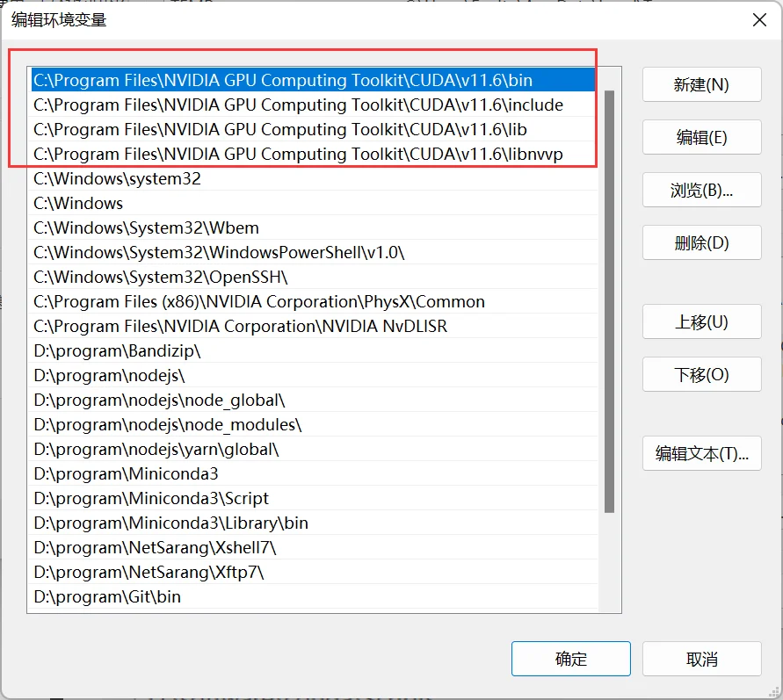This screenshot has height=700, width=783.
Task: Close the 编辑环境变量 dialog window
Action: tap(758, 19)
